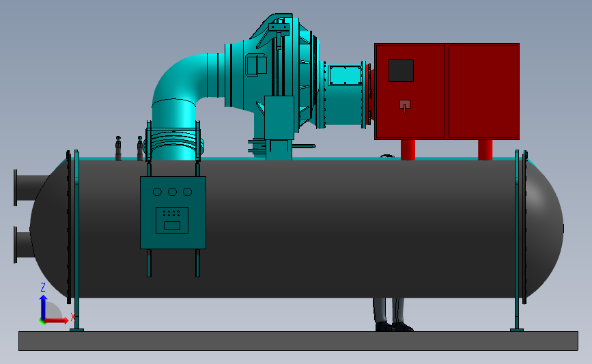Image resolution: width=592 pixels, height=364 pixels.
Task: Select the left teal vessel support post
Action: click(x=76, y=240)
